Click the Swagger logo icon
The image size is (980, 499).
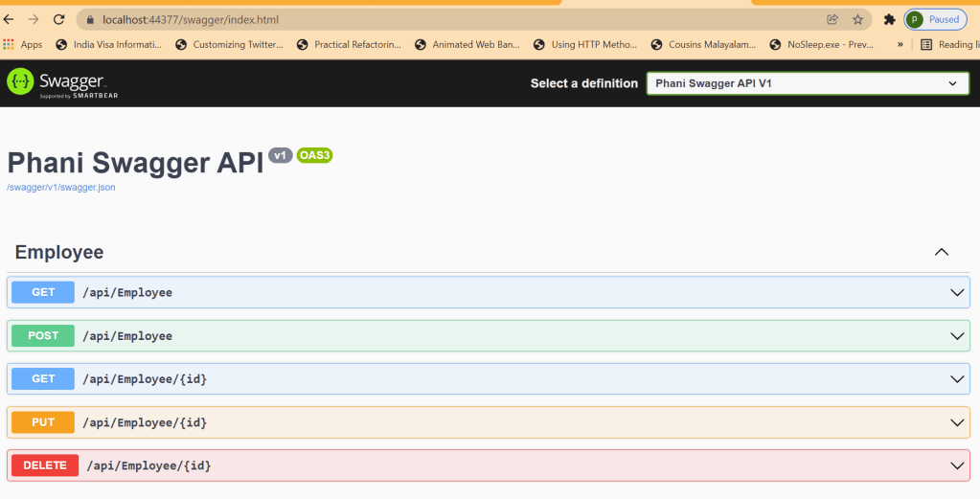[x=20, y=82]
